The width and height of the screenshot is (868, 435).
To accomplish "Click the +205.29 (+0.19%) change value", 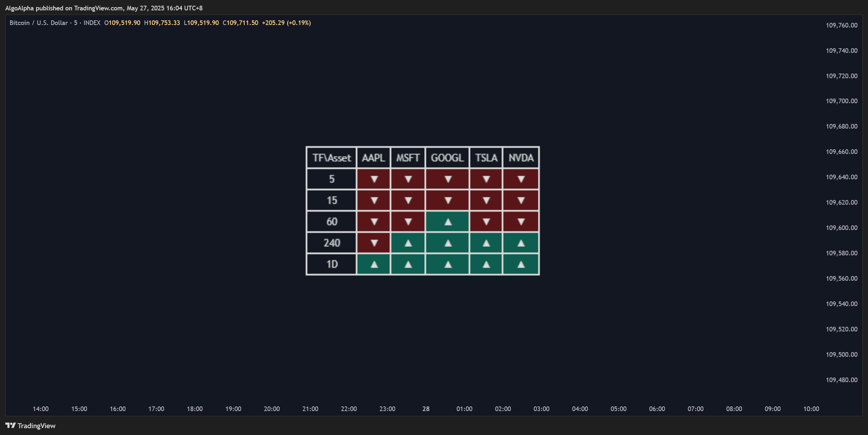I will pos(286,23).
